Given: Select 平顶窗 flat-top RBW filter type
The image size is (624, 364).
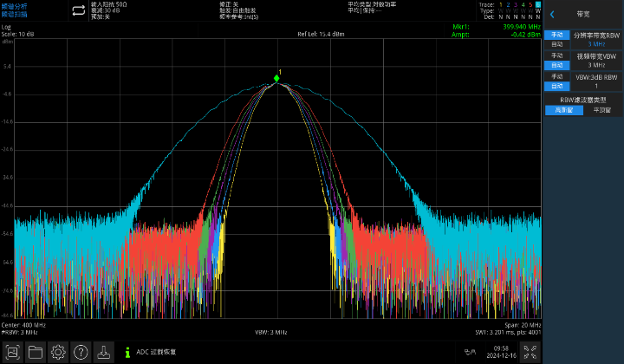Looking at the screenshot, I should (601, 110).
